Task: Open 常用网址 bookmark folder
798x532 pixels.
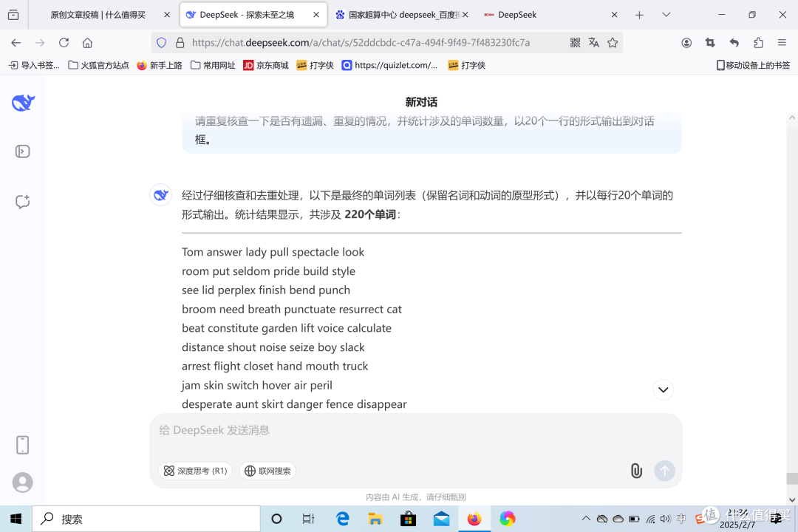Action: pyautogui.click(x=213, y=65)
